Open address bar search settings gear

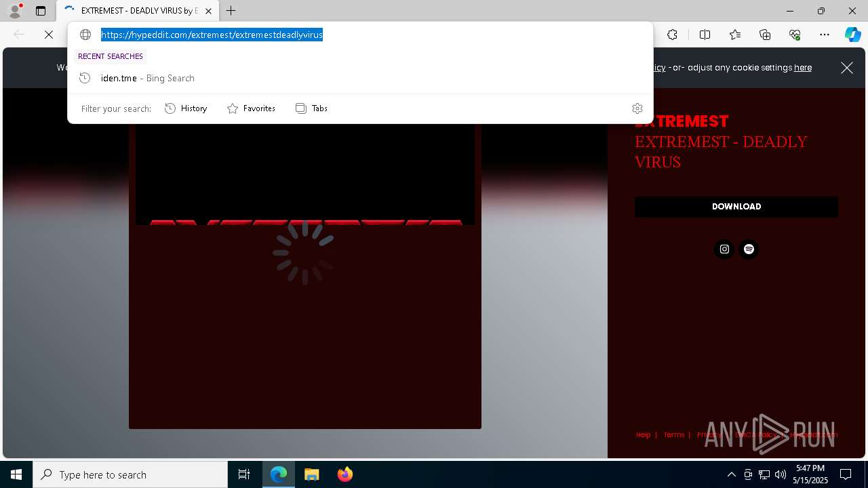637,108
